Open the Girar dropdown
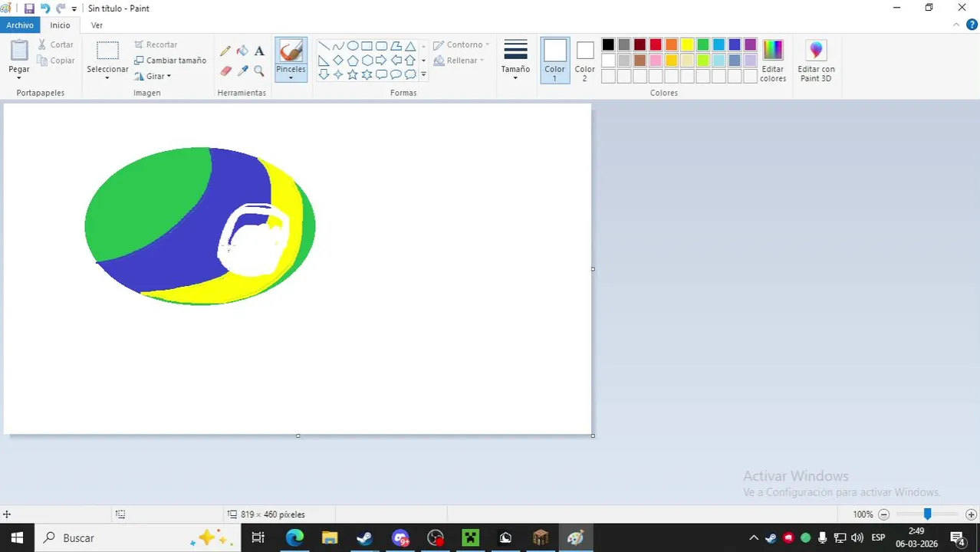Image resolution: width=980 pixels, height=552 pixels. pos(153,76)
